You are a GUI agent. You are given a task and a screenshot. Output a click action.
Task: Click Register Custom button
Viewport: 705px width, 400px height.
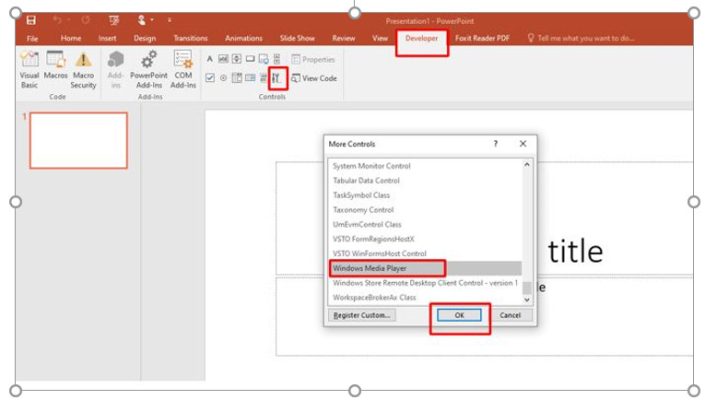tap(362, 315)
